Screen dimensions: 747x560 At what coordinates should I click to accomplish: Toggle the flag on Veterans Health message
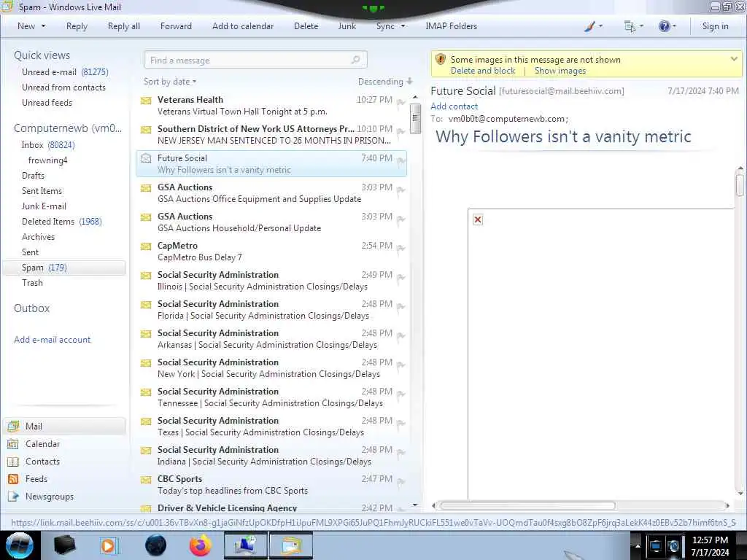400,102
